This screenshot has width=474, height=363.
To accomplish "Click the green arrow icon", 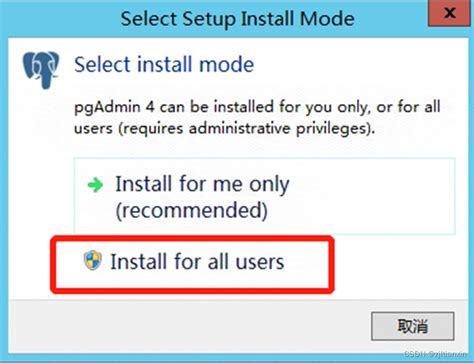I will coord(95,185).
